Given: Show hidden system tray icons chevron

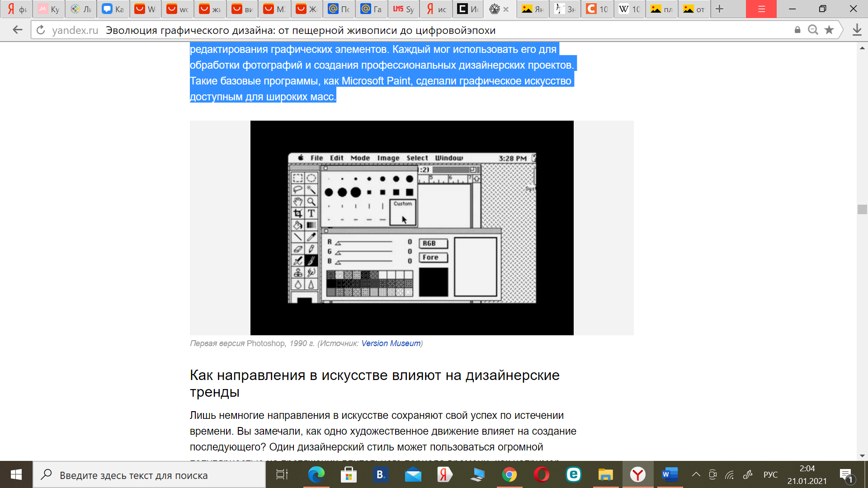Looking at the screenshot, I should 696,474.
